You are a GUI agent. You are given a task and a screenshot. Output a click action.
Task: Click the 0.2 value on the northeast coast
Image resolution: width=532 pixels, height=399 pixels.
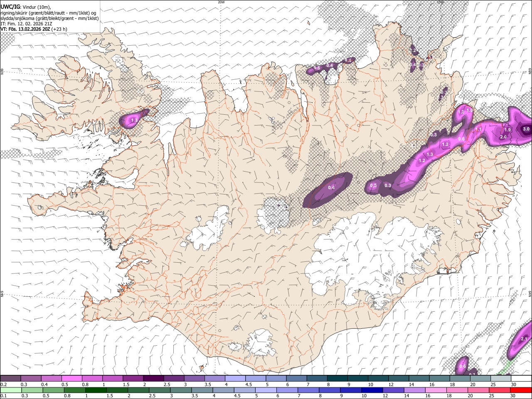click(413, 50)
